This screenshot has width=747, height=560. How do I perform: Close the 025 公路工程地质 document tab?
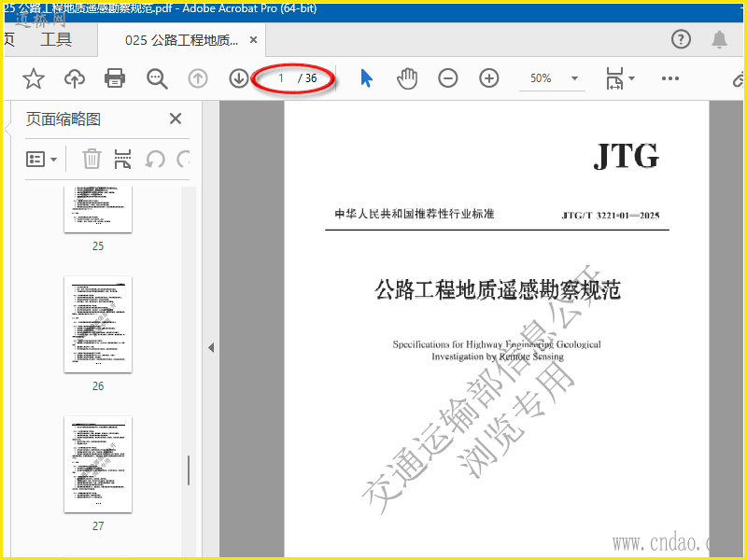pyautogui.click(x=253, y=40)
